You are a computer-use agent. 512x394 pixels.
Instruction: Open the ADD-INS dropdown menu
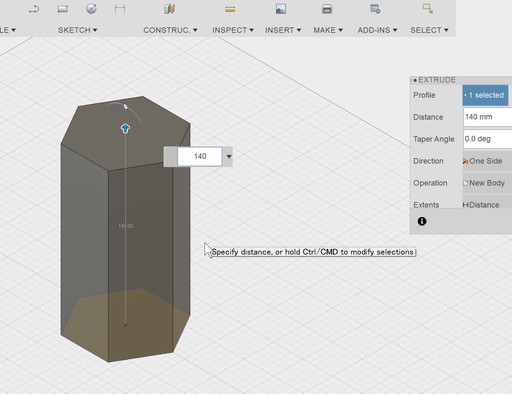click(x=377, y=30)
